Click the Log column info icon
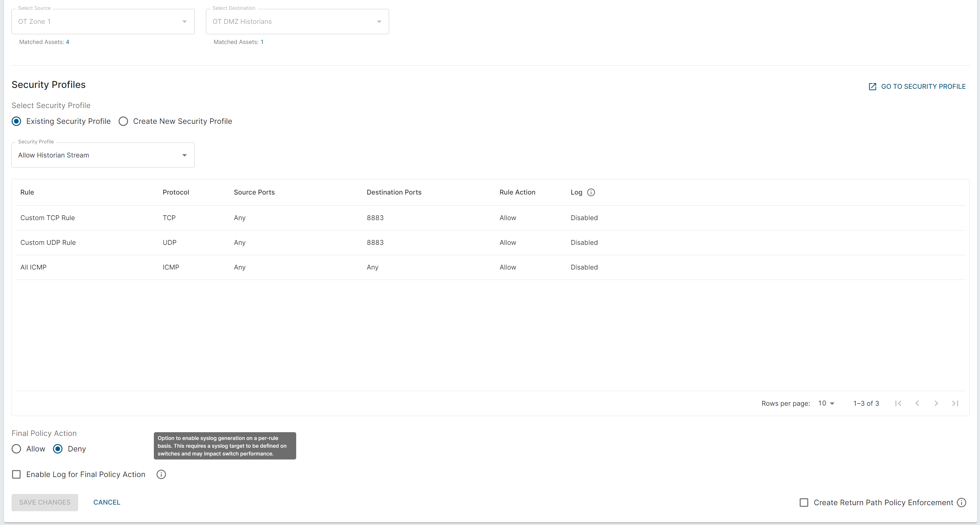 [591, 192]
